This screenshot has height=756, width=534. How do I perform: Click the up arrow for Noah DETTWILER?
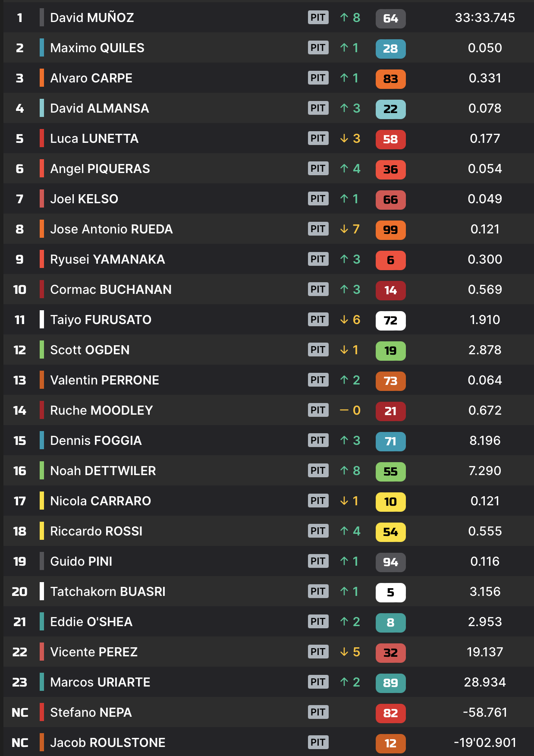click(344, 471)
